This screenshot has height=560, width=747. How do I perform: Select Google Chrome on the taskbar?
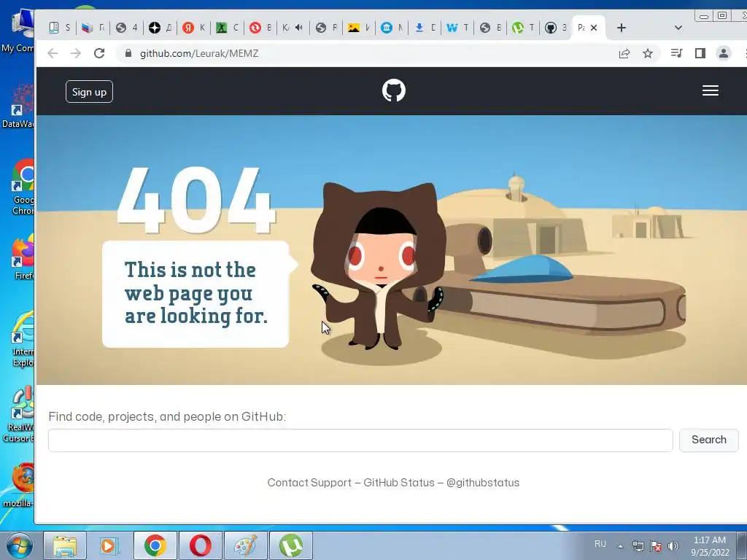point(155,545)
